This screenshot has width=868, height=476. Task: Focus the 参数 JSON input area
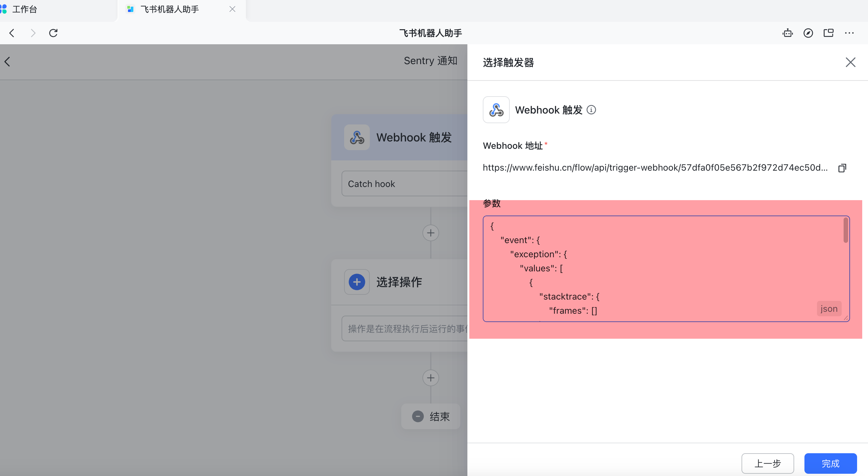pyautogui.click(x=666, y=269)
